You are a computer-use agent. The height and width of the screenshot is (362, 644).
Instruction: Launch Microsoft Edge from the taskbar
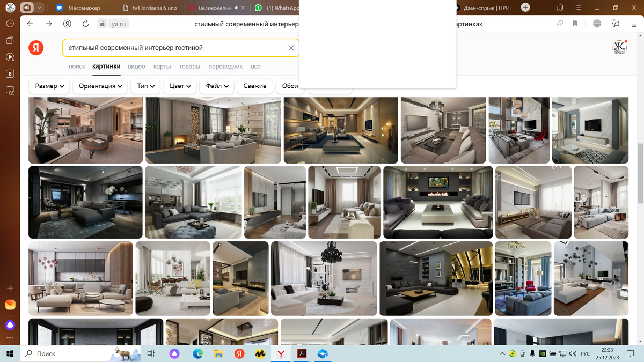point(197,354)
